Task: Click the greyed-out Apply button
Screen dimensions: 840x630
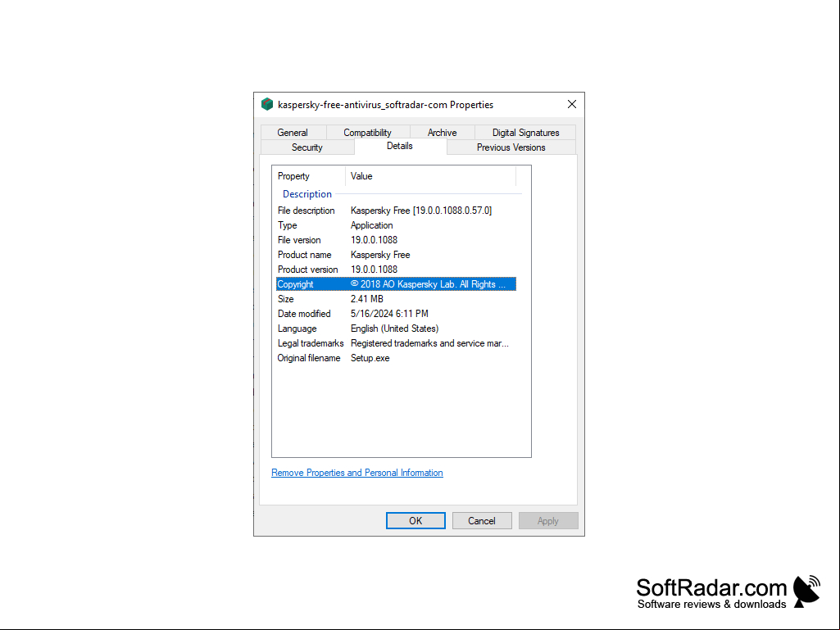Action: [x=548, y=521]
